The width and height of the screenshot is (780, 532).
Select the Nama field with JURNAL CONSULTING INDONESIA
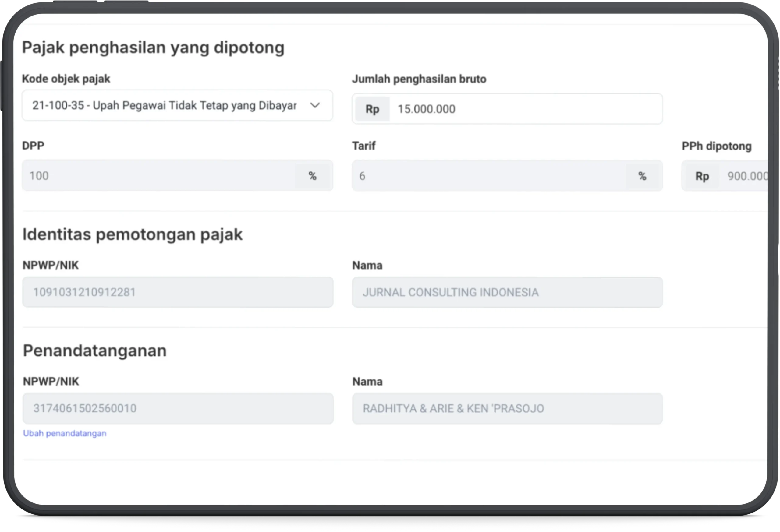click(507, 292)
